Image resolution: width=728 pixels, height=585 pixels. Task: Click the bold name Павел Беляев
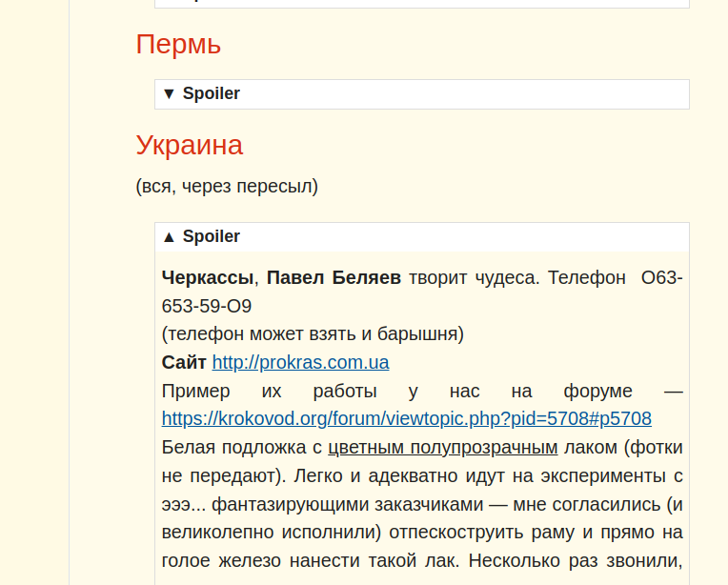click(x=334, y=278)
